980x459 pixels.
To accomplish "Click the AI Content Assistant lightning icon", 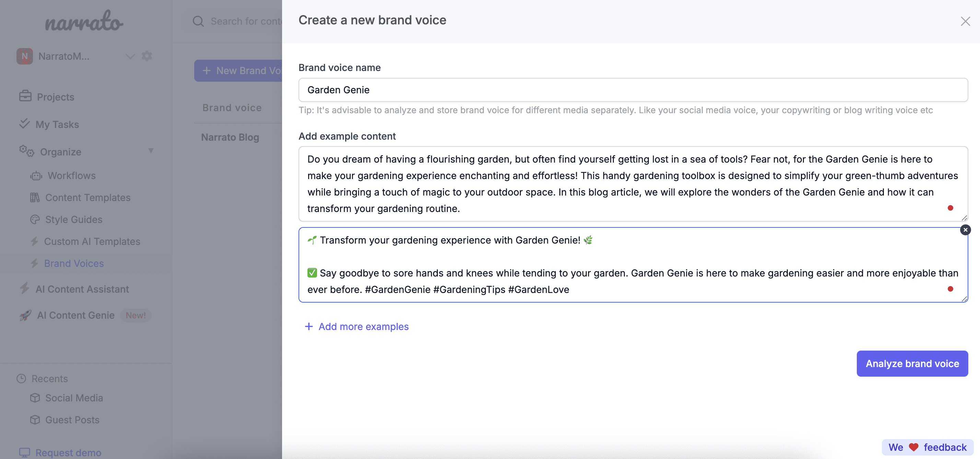I will point(25,288).
